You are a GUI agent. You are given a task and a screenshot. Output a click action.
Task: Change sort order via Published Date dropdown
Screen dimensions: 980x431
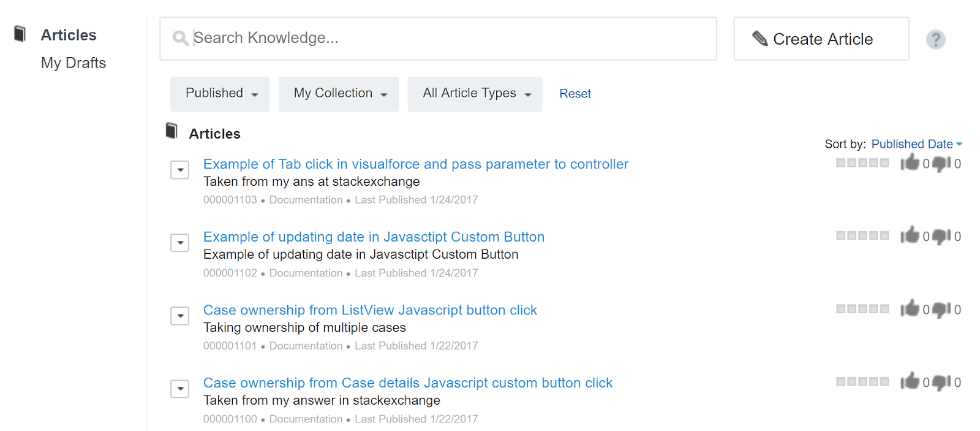click(917, 144)
